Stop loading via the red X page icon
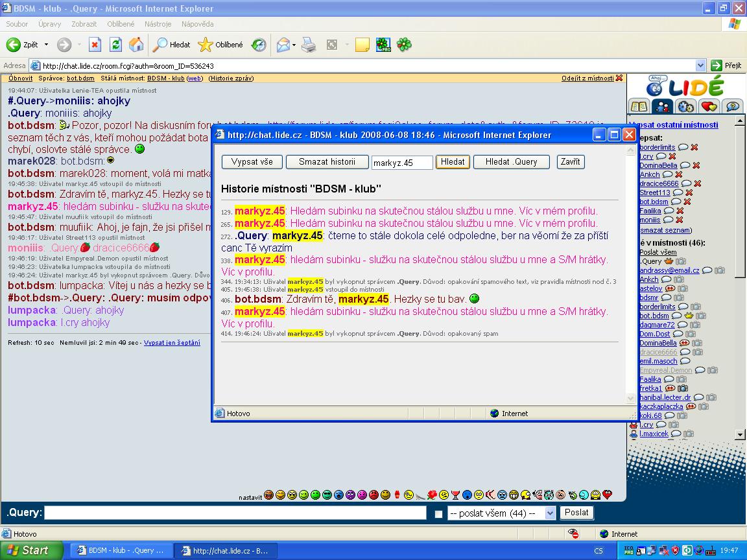This screenshot has height=560, width=747. point(95,45)
